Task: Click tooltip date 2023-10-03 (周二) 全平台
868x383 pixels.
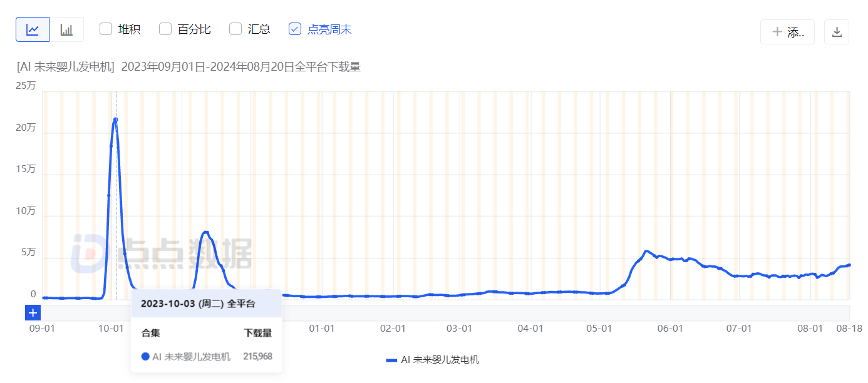Action: pos(198,304)
